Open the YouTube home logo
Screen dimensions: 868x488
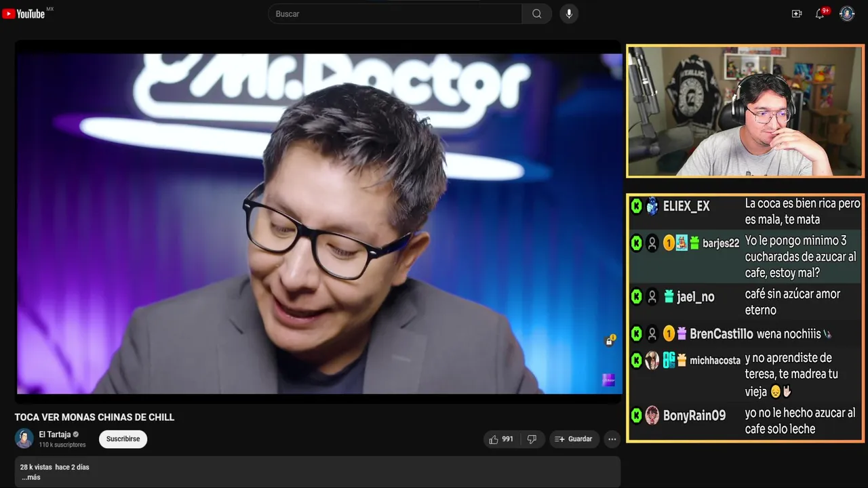tap(24, 14)
